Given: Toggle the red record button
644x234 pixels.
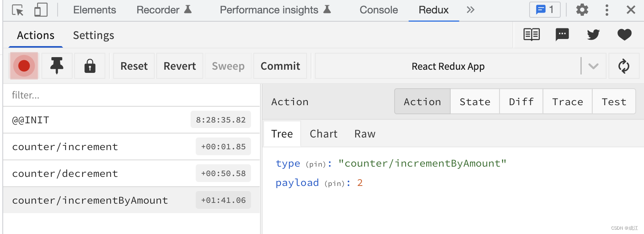Looking at the screenshot, I should click(x=24, y=66).
